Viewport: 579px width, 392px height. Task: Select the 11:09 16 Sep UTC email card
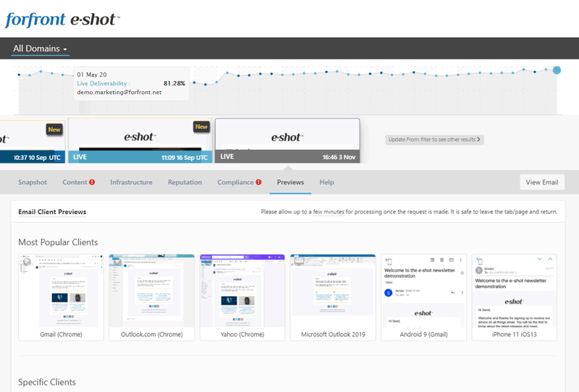(140, 141)
